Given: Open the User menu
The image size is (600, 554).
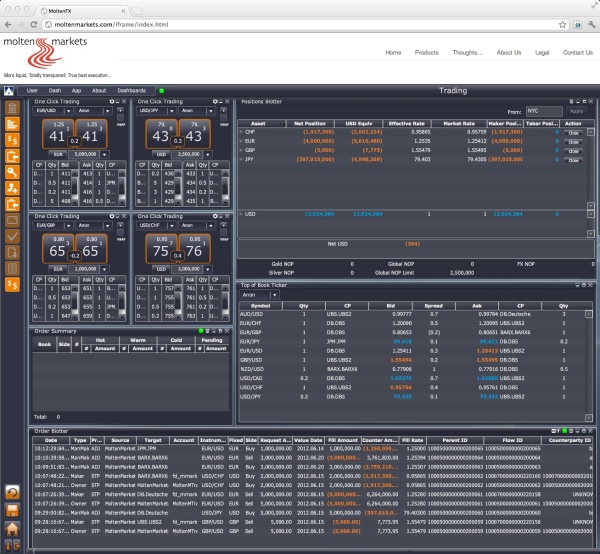Looking at the screenshot, I should [x=32, y=90].
